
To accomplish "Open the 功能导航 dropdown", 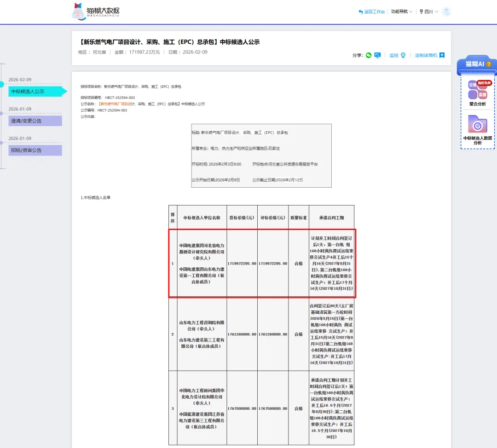I will [402, 11].
